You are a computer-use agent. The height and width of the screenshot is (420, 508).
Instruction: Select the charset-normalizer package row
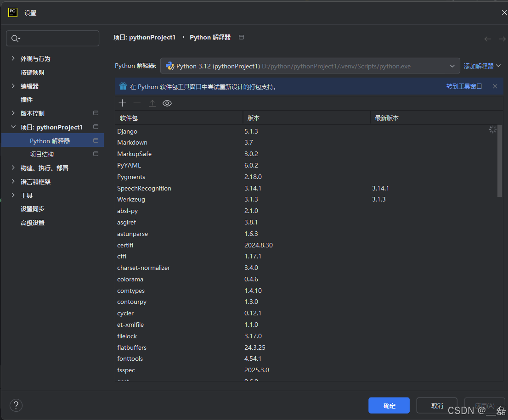pos(306,268)
